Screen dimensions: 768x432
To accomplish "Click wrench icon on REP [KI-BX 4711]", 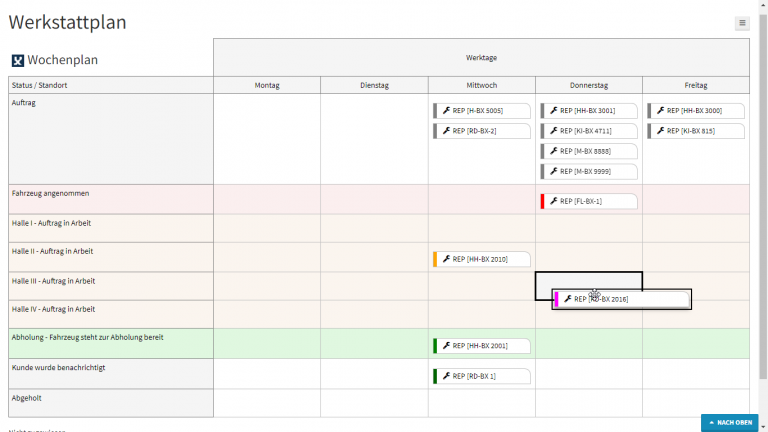I will point(553,130).
